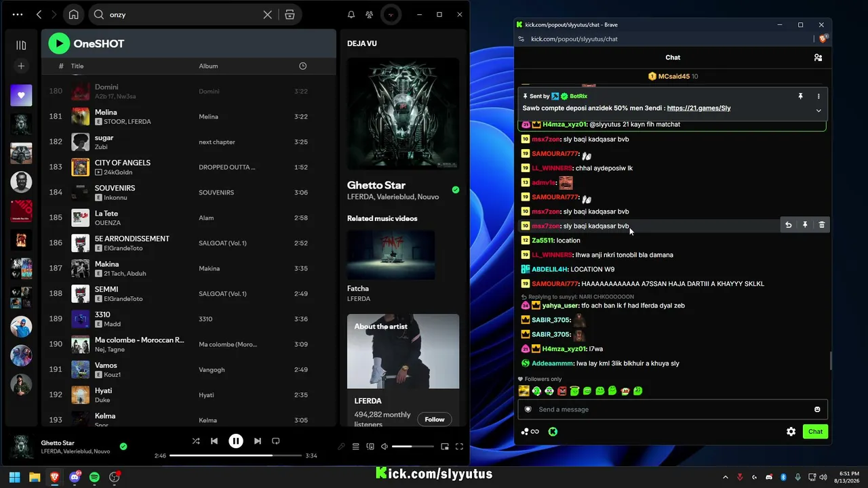Select track 181 Melina
The image size is (868, 488).
point(189,117)
